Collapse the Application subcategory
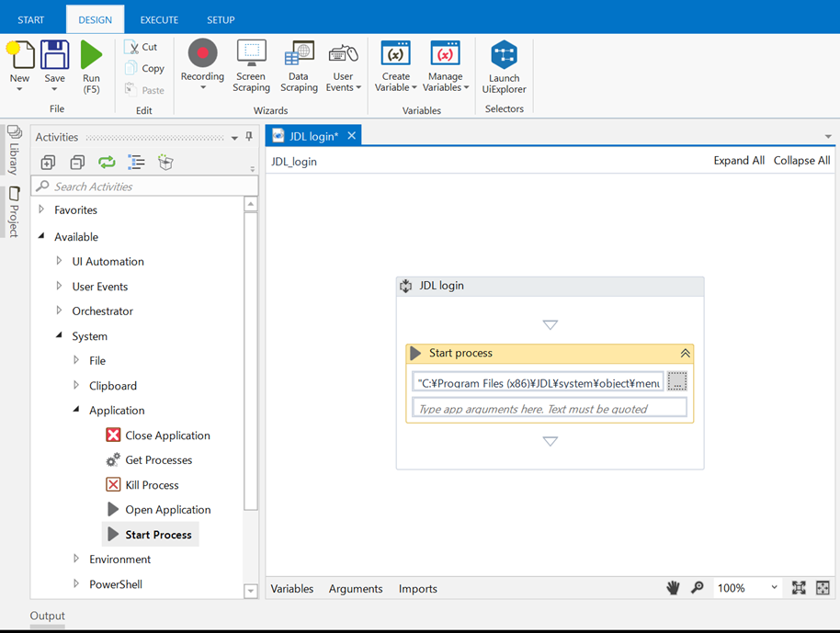Image resolution: width=840 pixels, height=633 pixels. point(76,410)
